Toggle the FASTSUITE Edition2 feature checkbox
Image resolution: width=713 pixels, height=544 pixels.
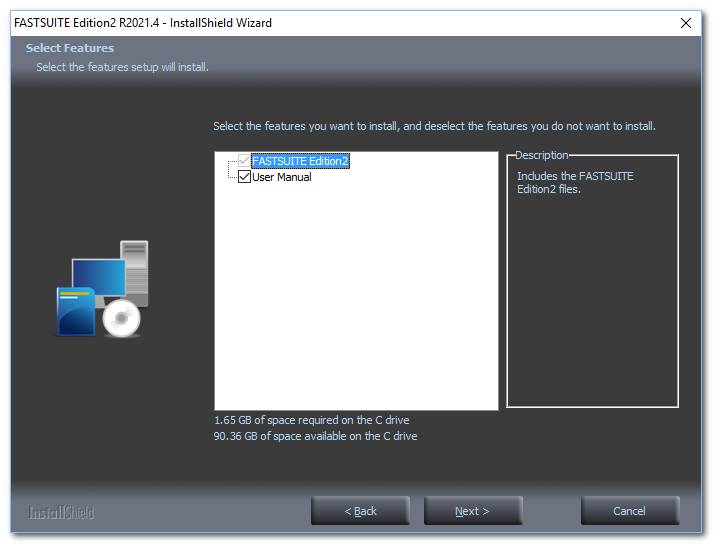[244, 161]
